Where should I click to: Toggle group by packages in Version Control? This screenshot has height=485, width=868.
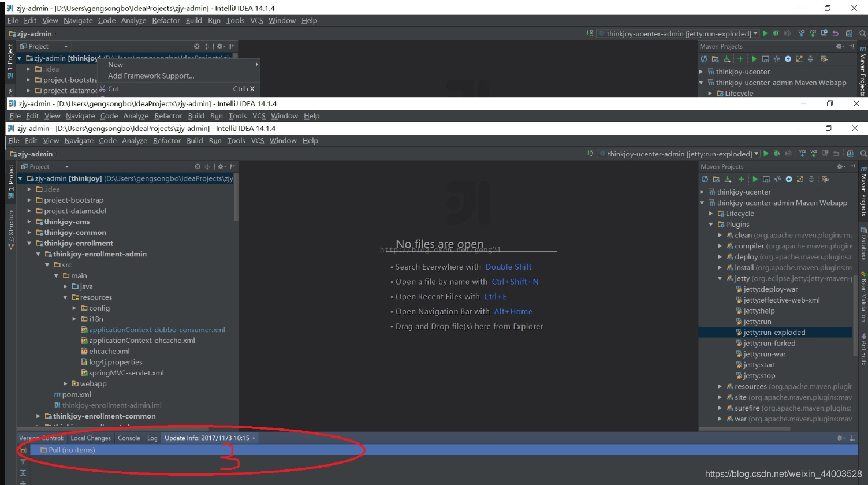(23, 450)
